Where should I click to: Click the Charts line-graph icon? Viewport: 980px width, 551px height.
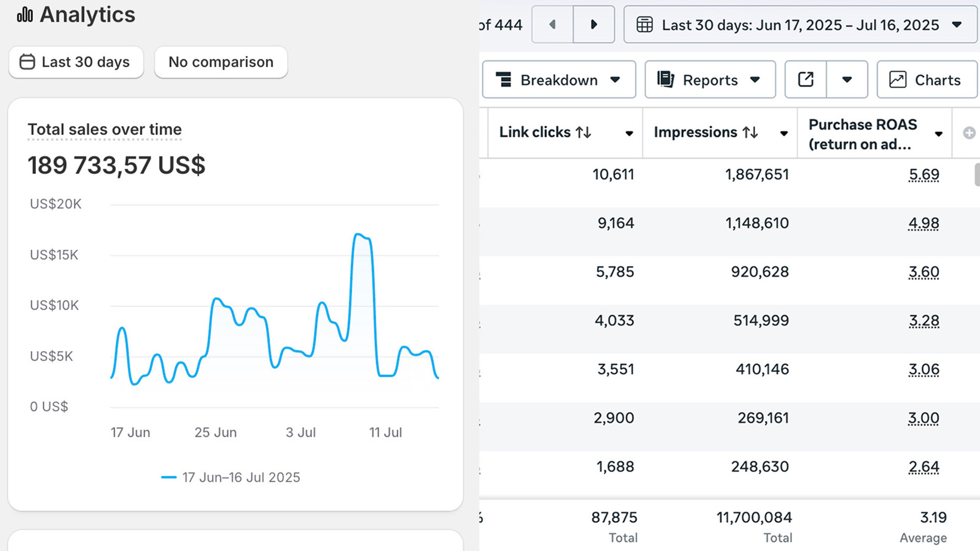pos(898,80)
